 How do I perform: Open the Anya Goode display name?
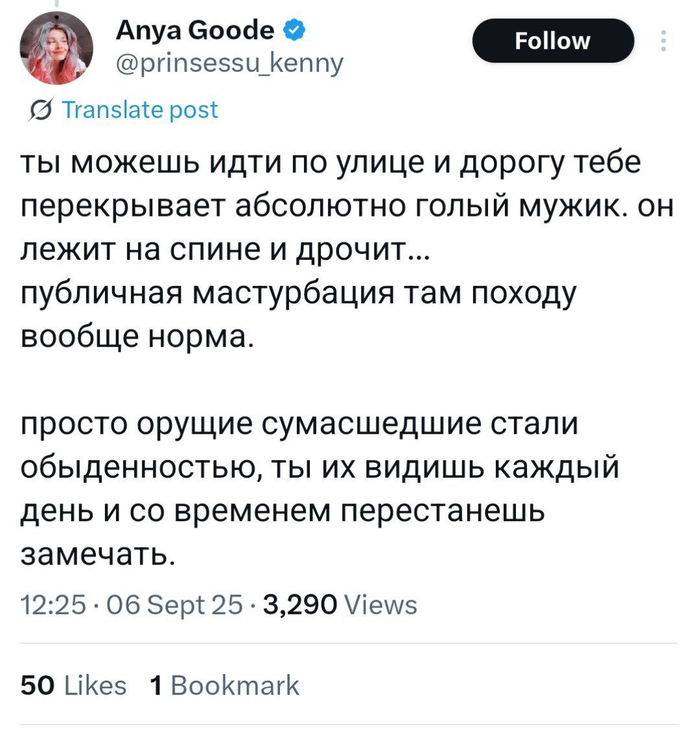tap(195, 30)
